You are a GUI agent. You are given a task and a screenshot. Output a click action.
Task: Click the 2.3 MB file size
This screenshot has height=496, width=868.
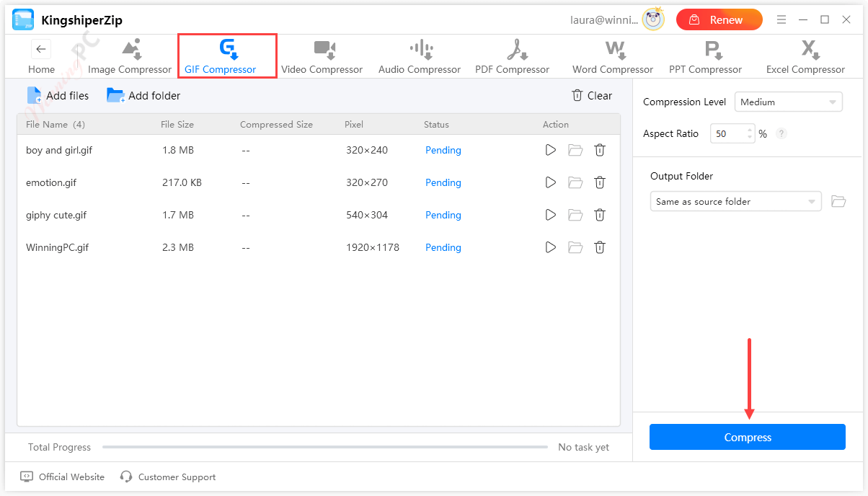click(178, 247)
